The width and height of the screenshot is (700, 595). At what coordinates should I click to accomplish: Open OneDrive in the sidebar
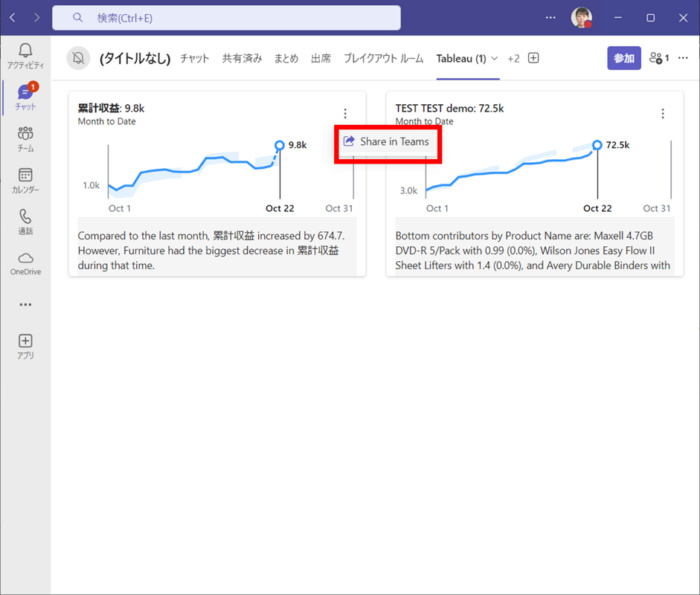point(25,264)
